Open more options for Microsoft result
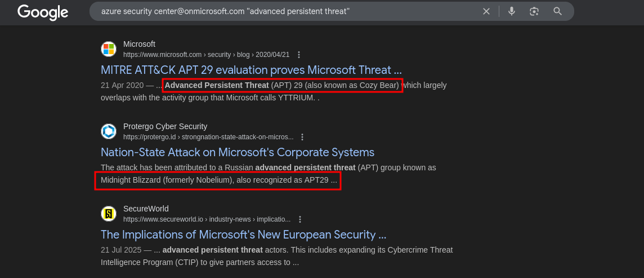644x278 pixels. click(x=299, y=55)
